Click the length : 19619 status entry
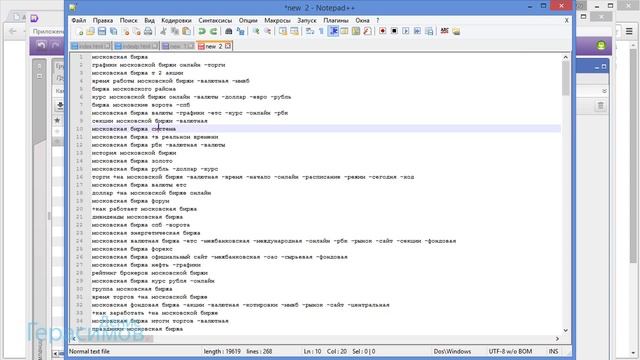Image resolution: width=640 pixels, height=360 pixels. point(222,351)
